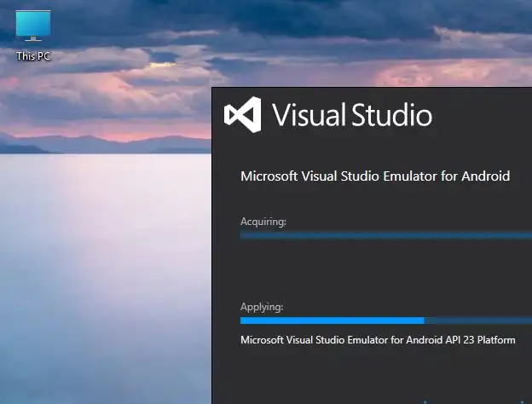Click the 'Visual Studio' title text
This screenshot has height=404, width=532.
point(352,115)
